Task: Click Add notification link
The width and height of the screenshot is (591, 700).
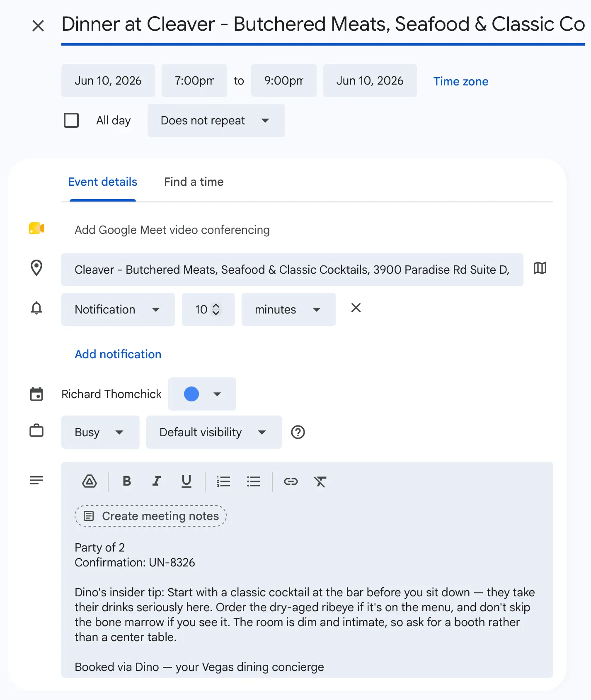Action: 118,354
